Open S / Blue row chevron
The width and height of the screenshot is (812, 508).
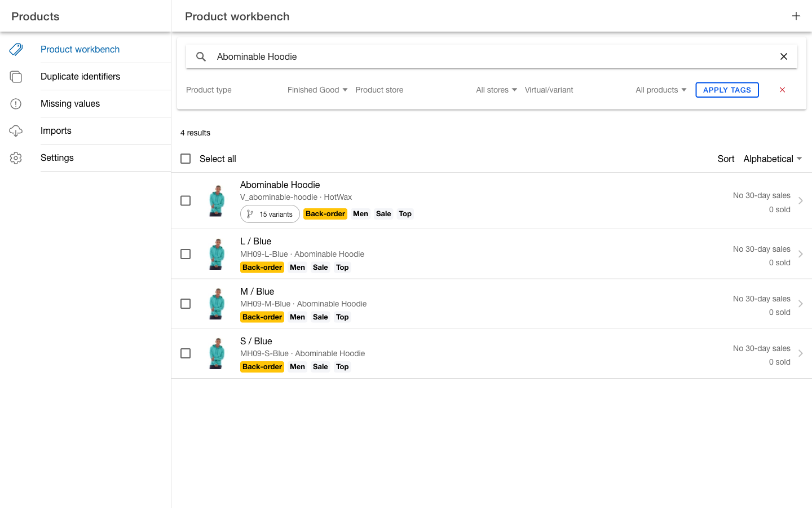tap(801, 353)
